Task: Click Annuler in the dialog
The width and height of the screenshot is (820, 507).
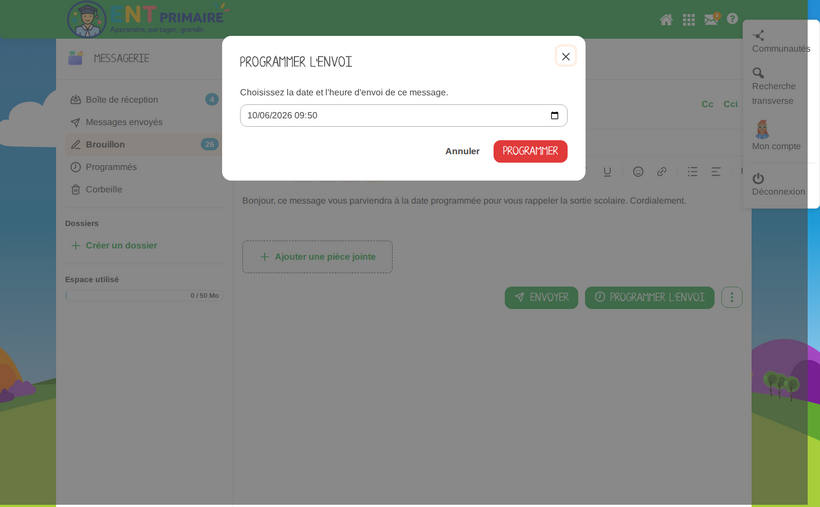Action: coord(462,151)
